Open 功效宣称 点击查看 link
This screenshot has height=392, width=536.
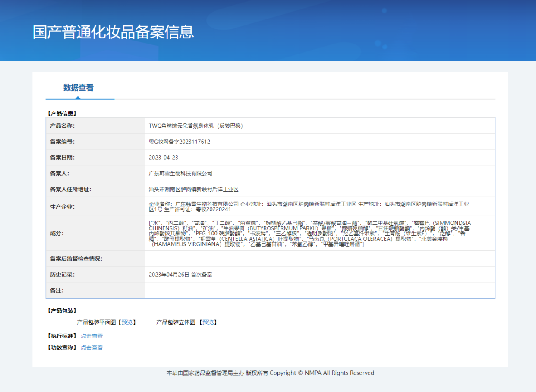click(92, 348)
